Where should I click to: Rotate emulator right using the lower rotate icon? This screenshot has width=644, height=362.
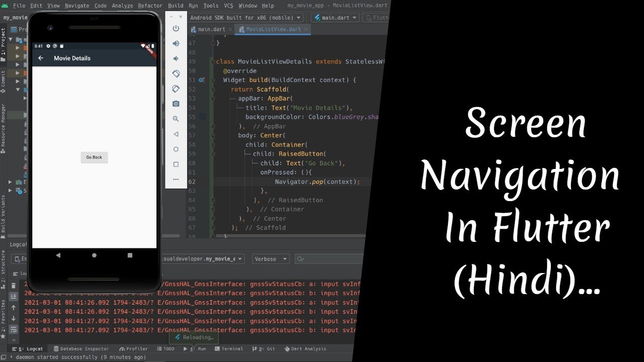tap(176, 89)
